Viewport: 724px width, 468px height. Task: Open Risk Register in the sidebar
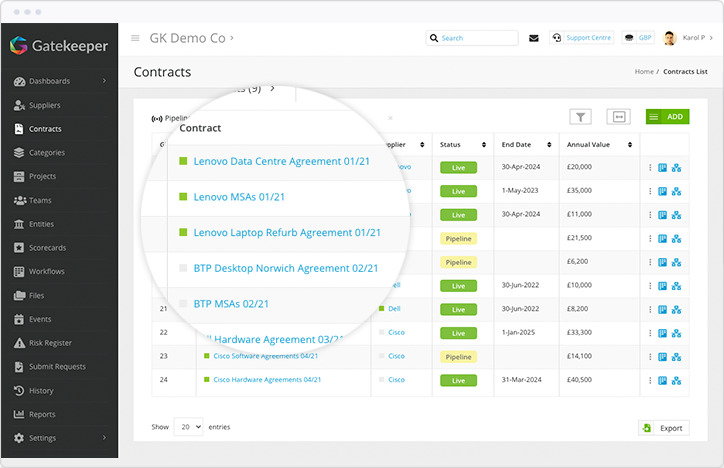click(50, 343)
